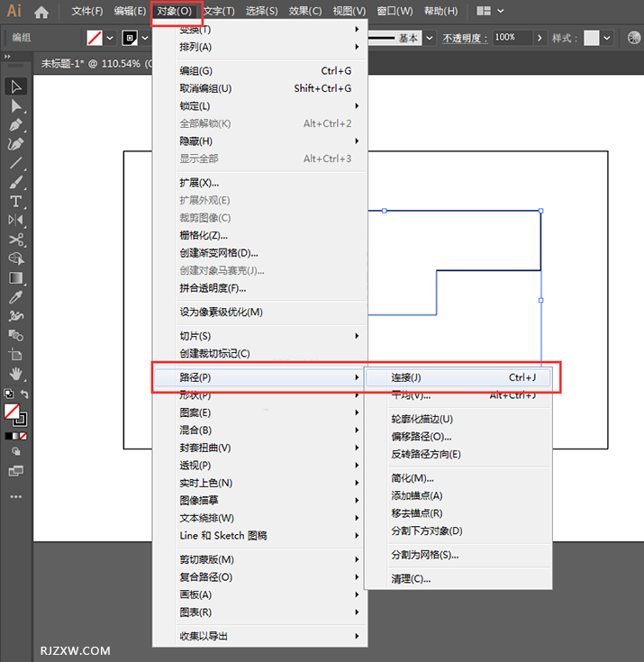The width and height of the screenshot is (644, 662).
Task: Choose 连接(J) in path submenu
Action: [458, 377]
